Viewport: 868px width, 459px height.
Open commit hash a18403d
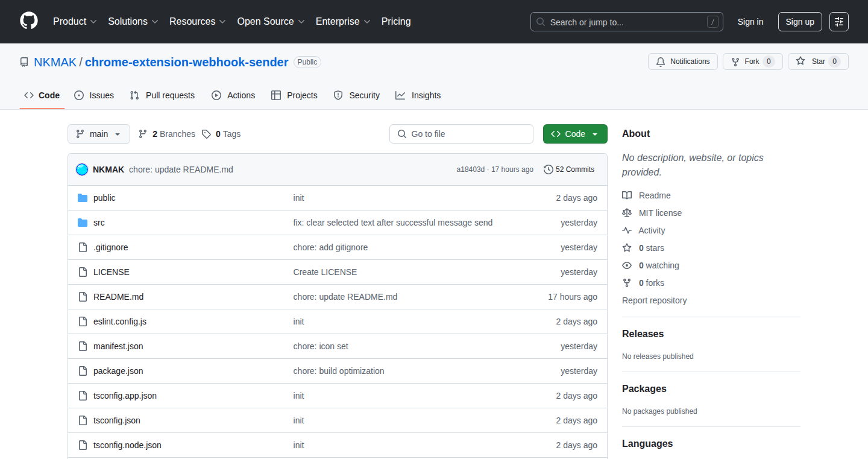[x=471, y=169]
